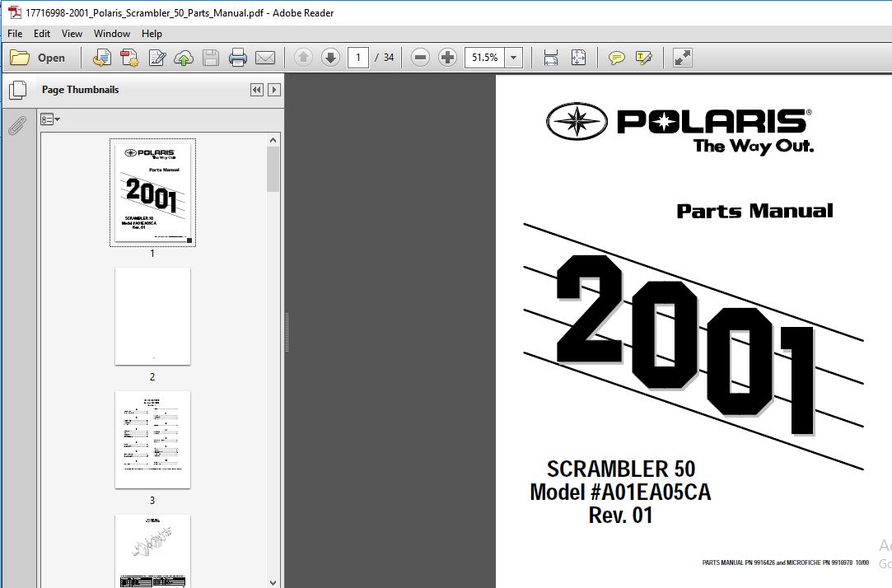Click the Save floppy disk icon

[x=211, y=58]
